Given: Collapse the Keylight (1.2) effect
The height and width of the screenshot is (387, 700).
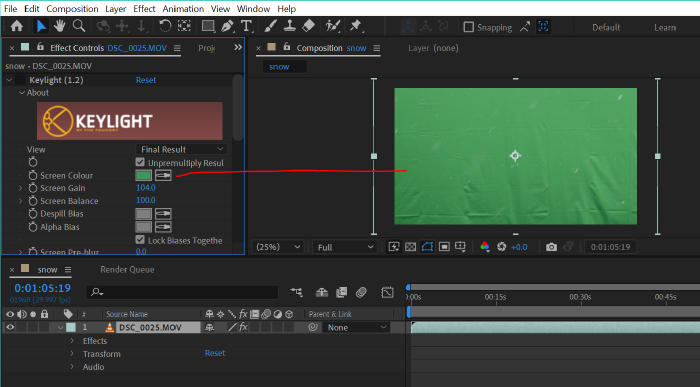Looking at the screenshot, I should pos(9,80).
